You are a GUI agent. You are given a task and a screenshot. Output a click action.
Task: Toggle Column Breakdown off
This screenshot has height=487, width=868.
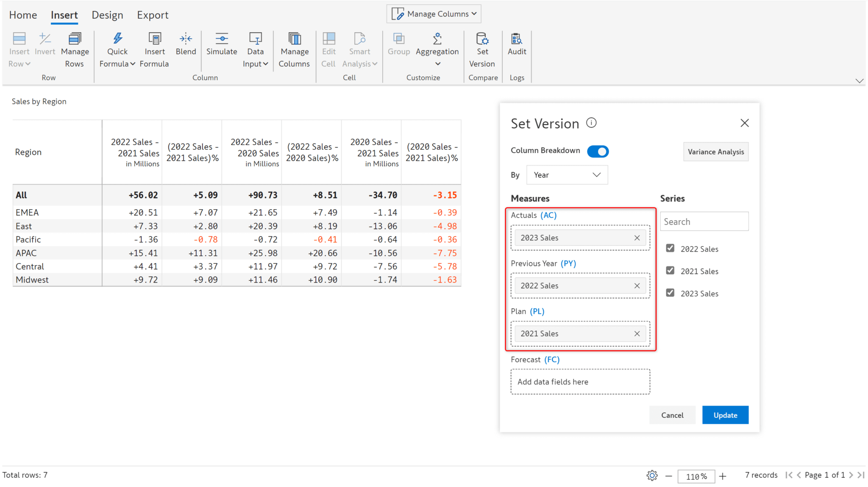click(x=598, y=151)
